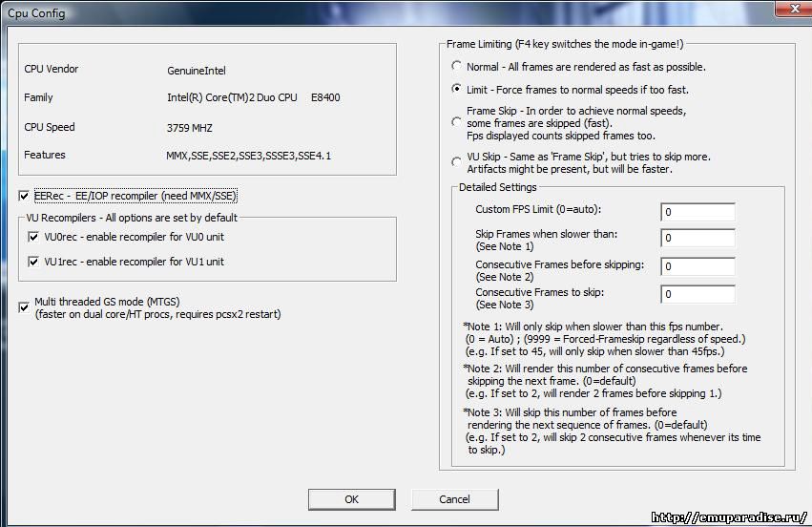Click the Family label
This screenshot has height=527, width=812.
[x=38, y=97]
